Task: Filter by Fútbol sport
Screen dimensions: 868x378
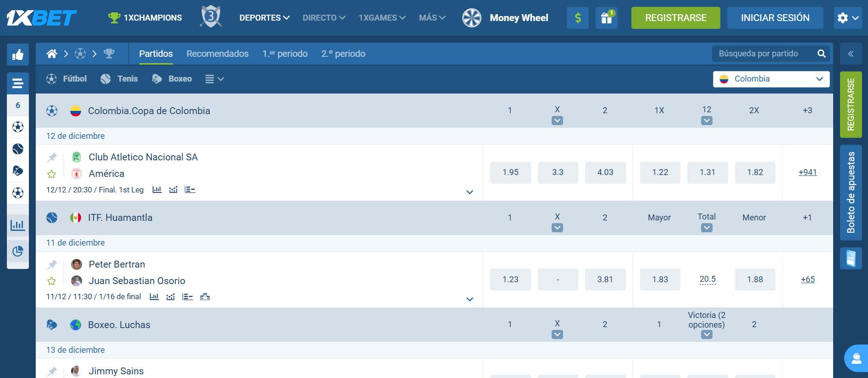Action: tap(66, 79)
